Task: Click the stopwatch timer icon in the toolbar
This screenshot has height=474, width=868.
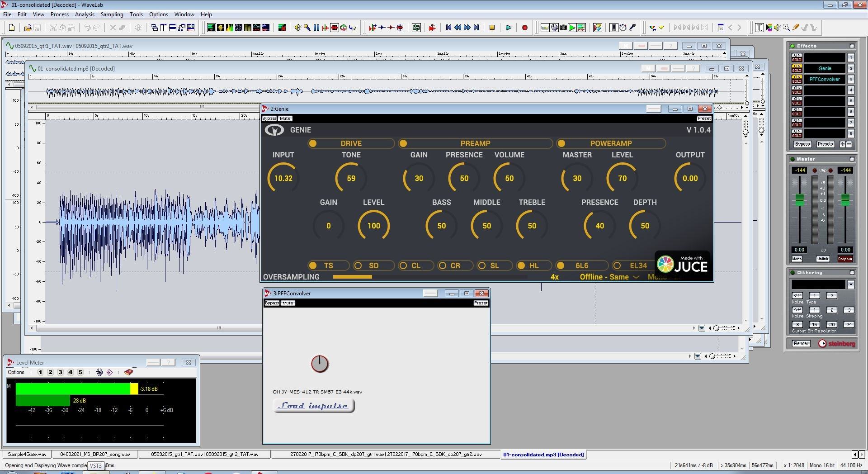Action: (623, 28)
